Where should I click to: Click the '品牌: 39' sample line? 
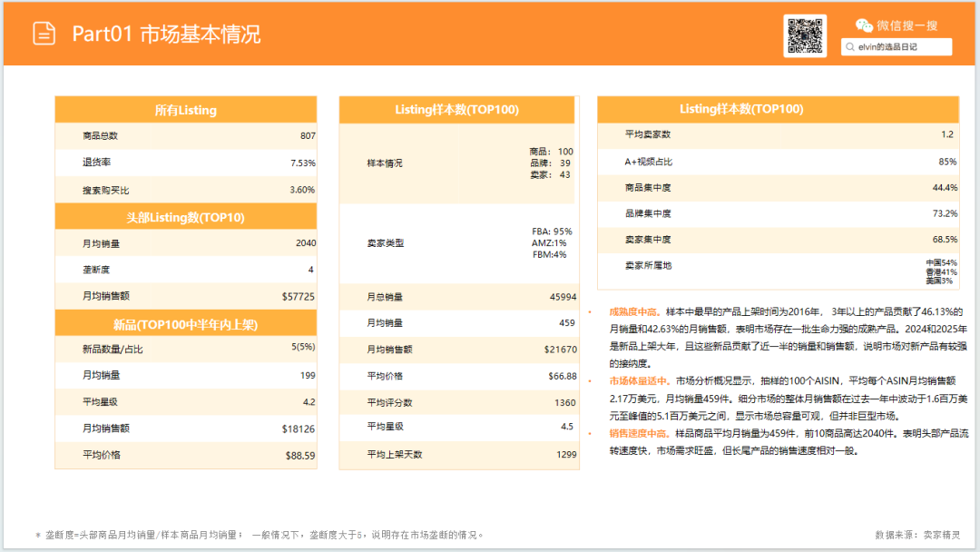coord(550,163)
